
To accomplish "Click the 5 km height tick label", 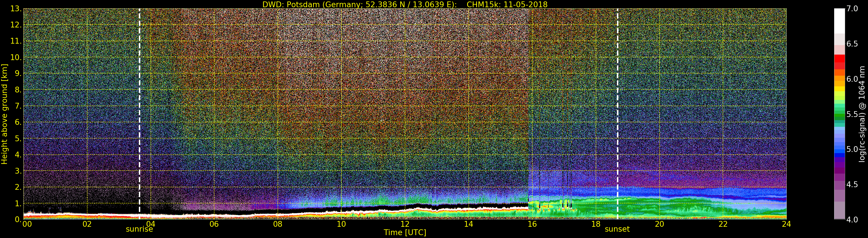I will pyautogui.click(x=18, y=138).
